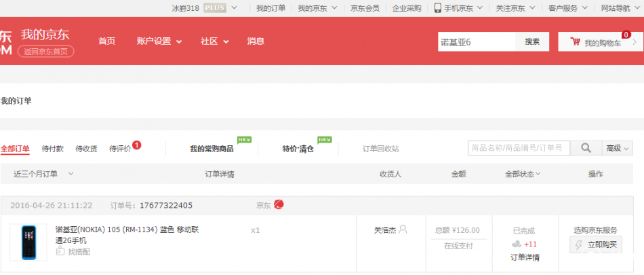Open the Nokia 105 product thumbnail
Image resolution: width=644 pixels, height=275 pixels.
point(28,242)
